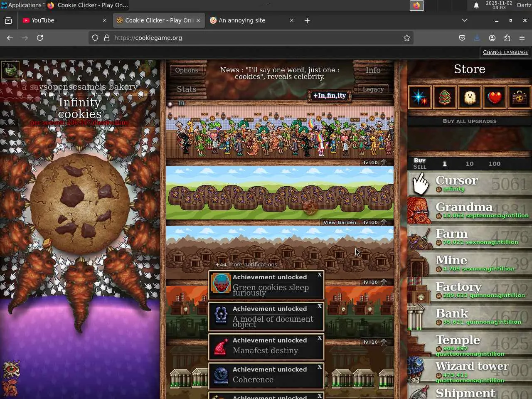
Task: Open View Garden on the farm row
Action: 340,222
